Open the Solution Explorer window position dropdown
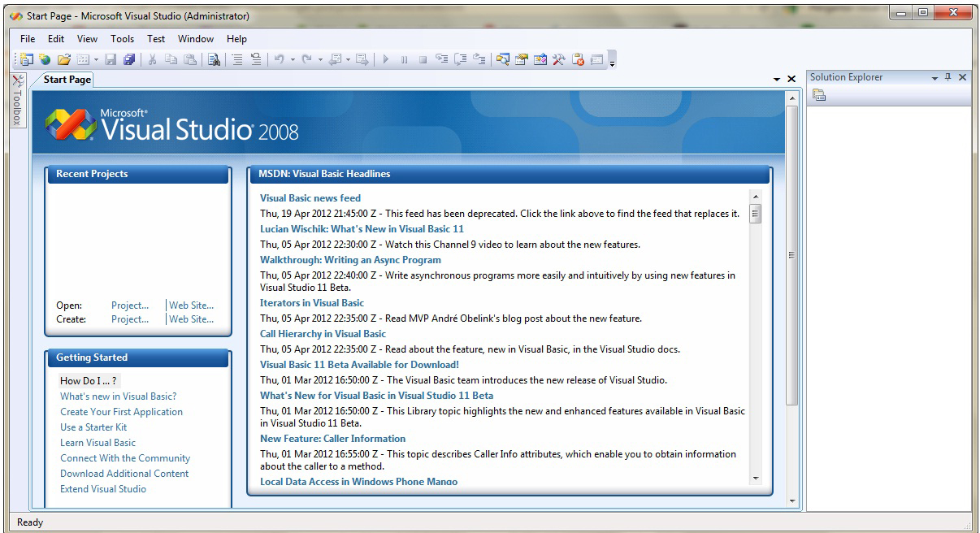This screenshot has width=980, height=533. coord(934,77)
